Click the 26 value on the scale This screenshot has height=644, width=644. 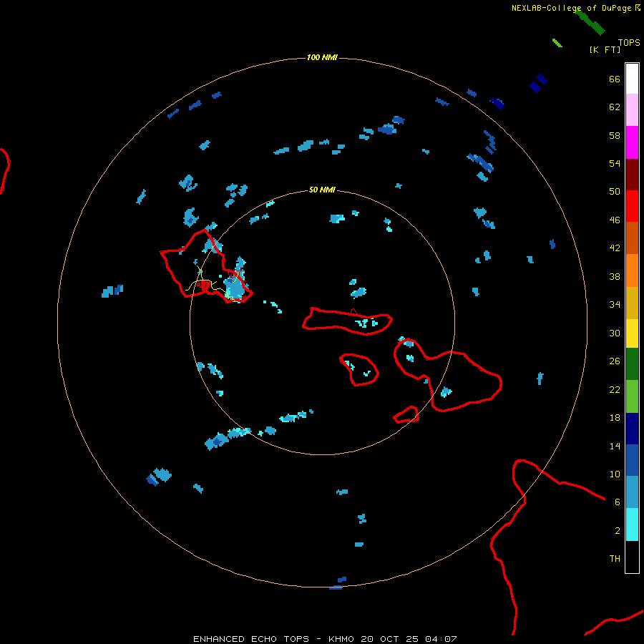point(615,361)
